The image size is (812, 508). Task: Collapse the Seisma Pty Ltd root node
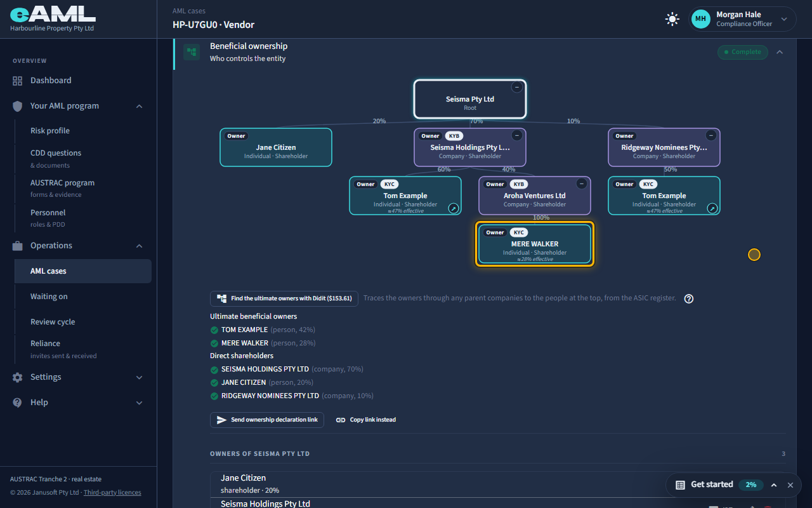(x=517, y=87)
